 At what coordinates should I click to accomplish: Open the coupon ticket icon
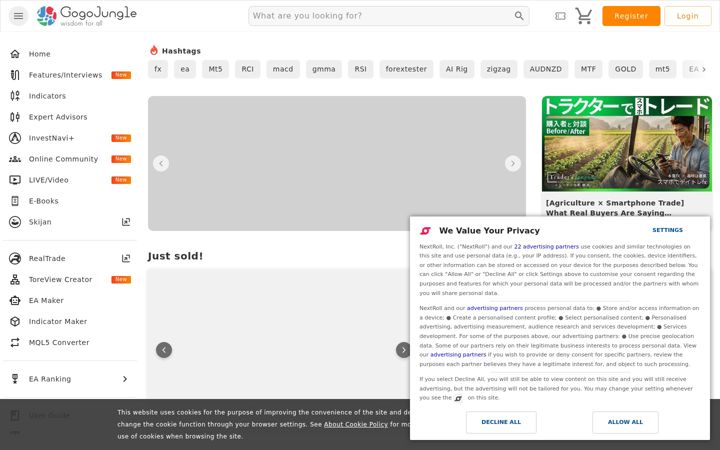pyautogui.click(x=560, y=16)
